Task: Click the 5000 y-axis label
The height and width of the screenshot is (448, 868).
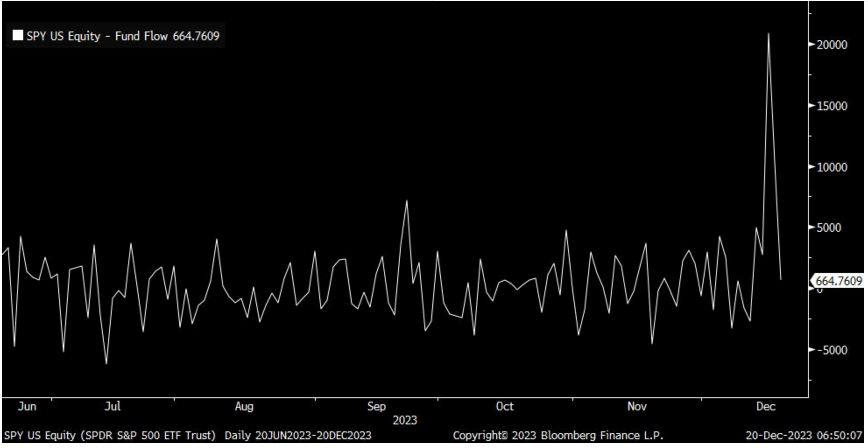Action: pyautogui.click(x=829, y=228)
